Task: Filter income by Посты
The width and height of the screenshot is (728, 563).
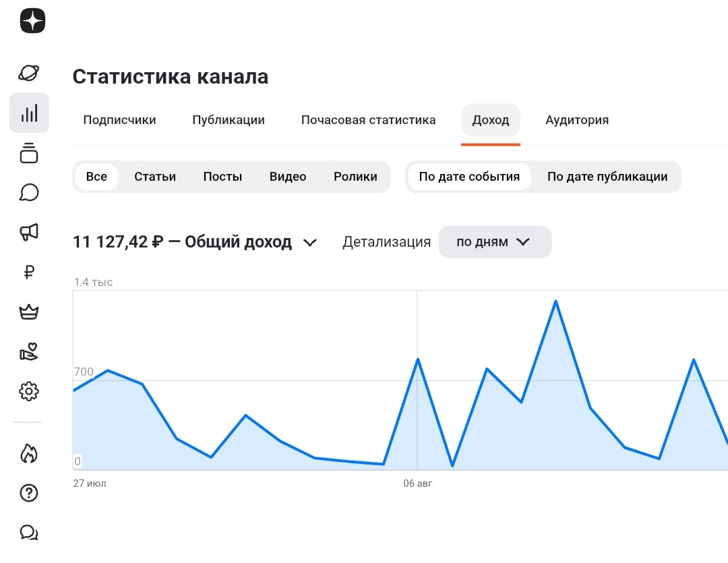Action: (222, 177)
